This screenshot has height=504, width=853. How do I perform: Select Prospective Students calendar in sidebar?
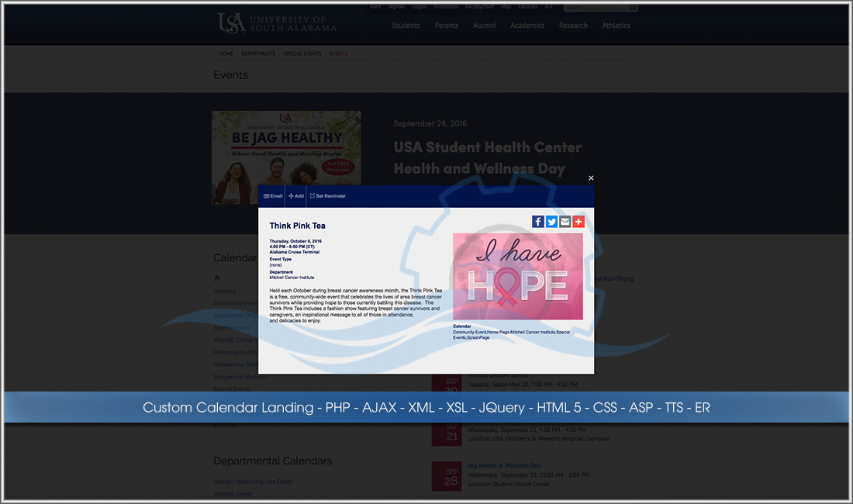(x=240, y=377)
